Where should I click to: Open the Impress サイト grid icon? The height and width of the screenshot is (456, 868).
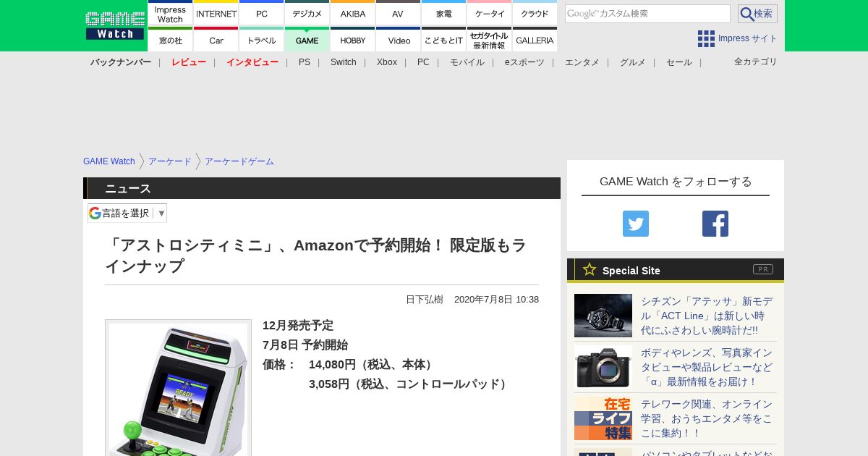point(706,38)
